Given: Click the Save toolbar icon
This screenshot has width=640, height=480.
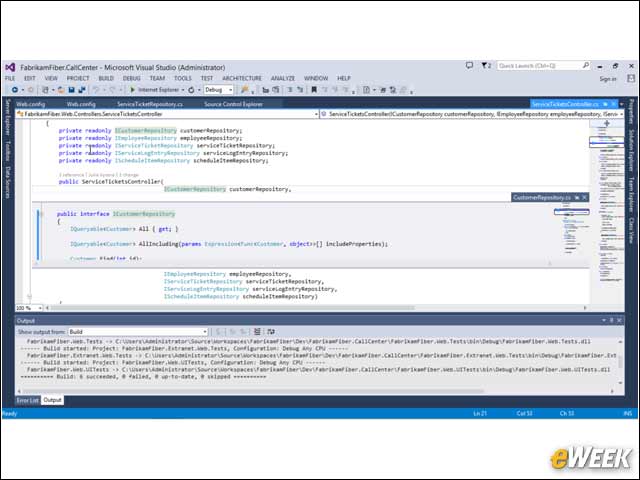Looking at the screenshot, I should click(71, 90).
